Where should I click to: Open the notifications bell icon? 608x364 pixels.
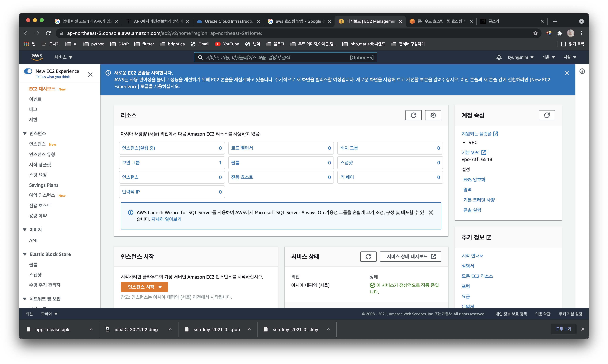coord(499,57)
